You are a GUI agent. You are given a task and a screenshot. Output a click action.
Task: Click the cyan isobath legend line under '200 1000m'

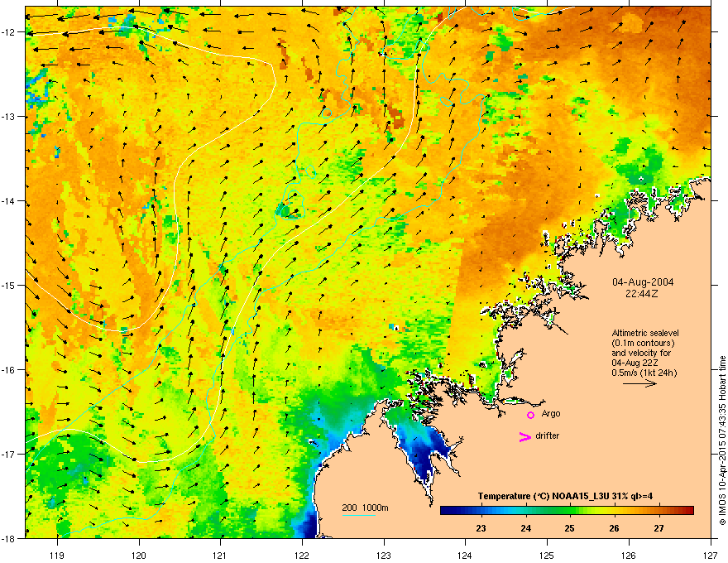point(359,515)
